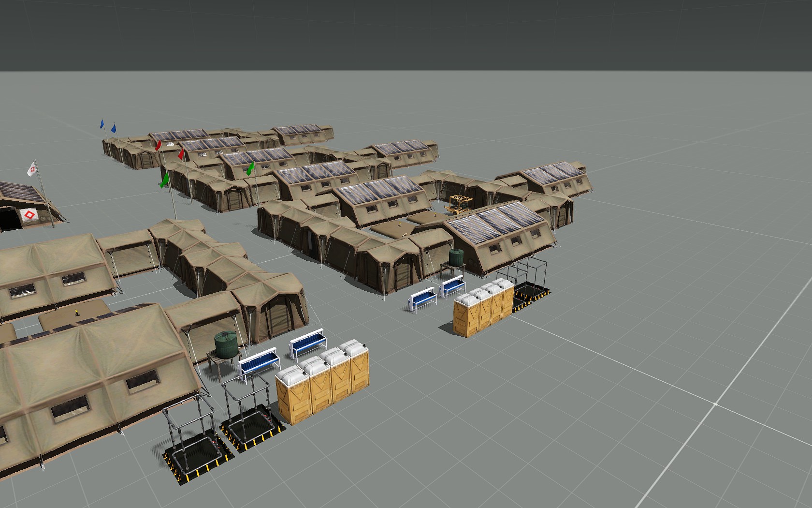Select the small yellow object on left tarp
This screenshot has height=508, width=812.
(x=76, y=313)
